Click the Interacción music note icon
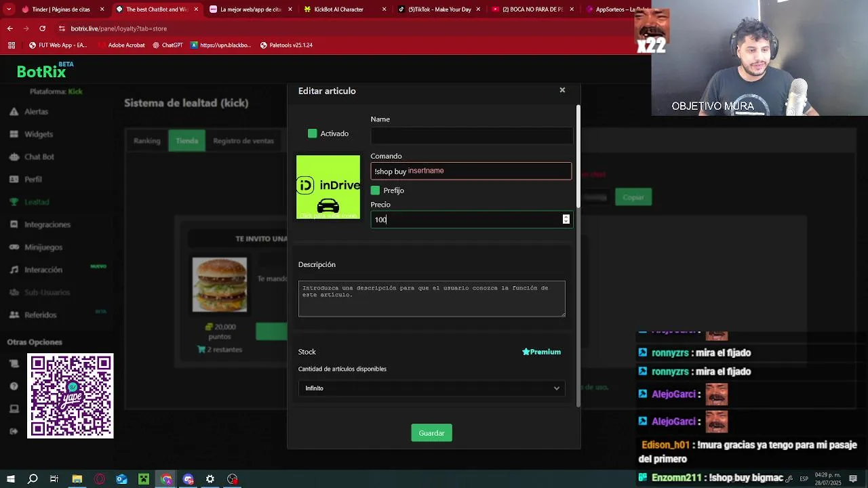868x488 pixels. tap(14, 270)
